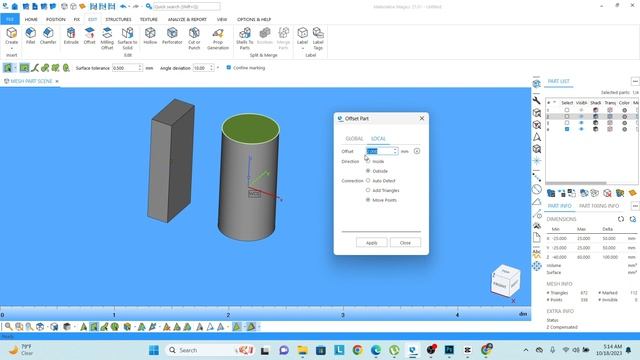Image resolution: width=640 pixels, height=360 pixels.
Task: Select the Chamfer tool
Action: (48, 36)
